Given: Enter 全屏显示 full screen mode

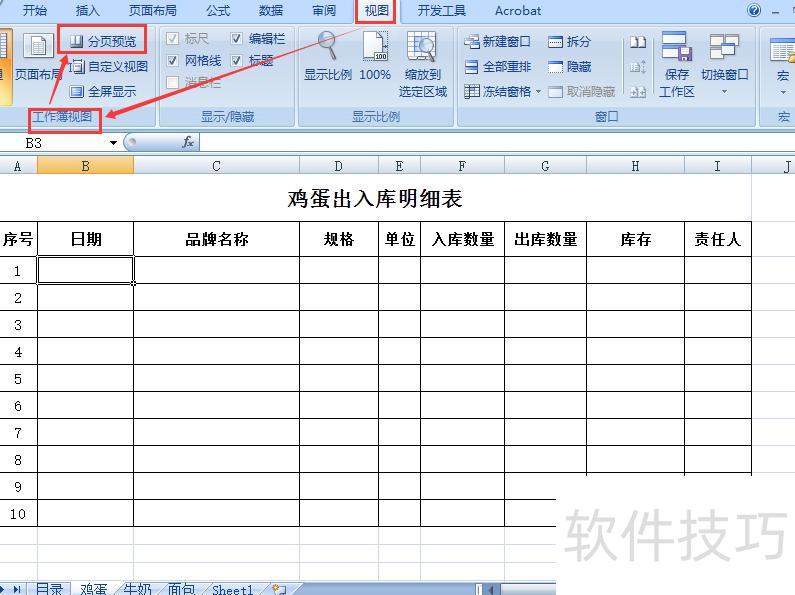Looking at the screenshot, I should coord(103,92).
